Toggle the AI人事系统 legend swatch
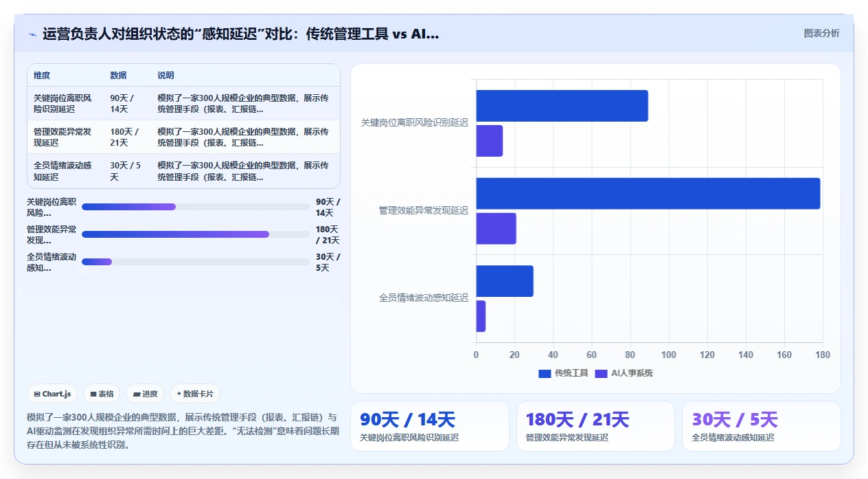The image size is (868, 479). 601,373
